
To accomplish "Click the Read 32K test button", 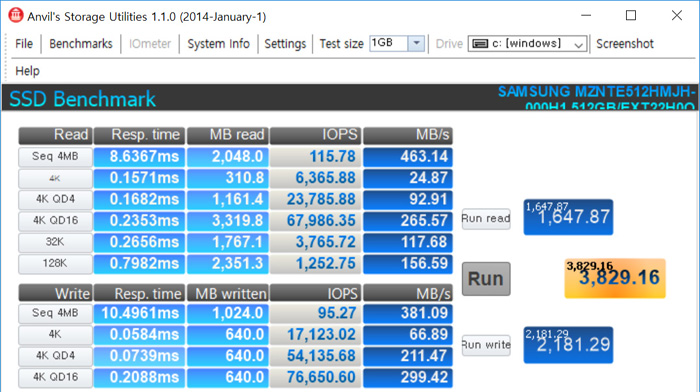I will pos(55,242).
